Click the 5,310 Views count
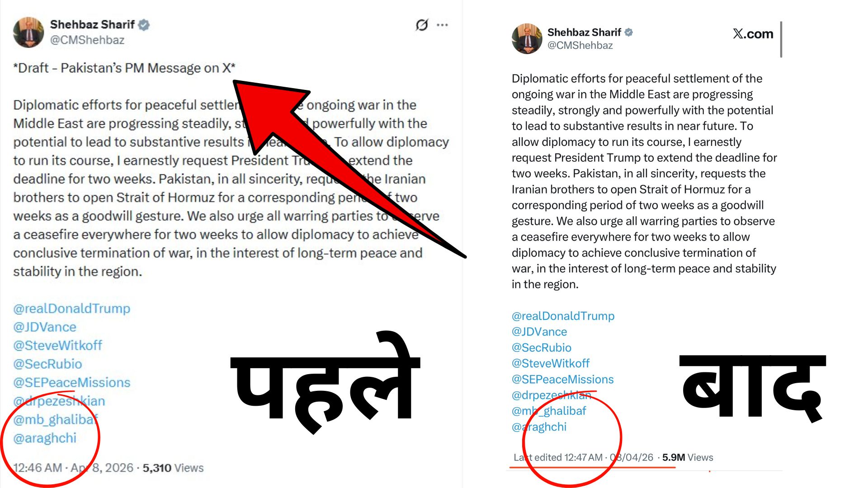The height and width of the screenshot is (488, 868). (173, 468)
